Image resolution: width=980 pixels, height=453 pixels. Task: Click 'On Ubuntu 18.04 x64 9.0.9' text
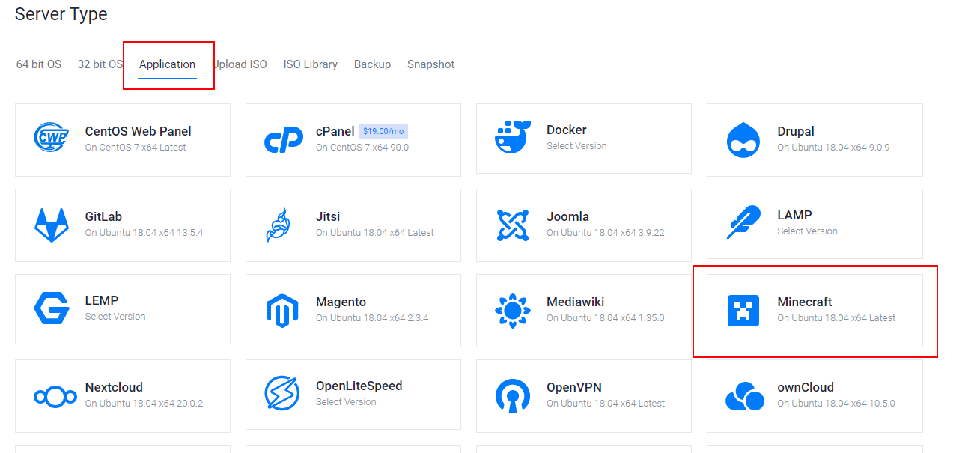[833, 147]
